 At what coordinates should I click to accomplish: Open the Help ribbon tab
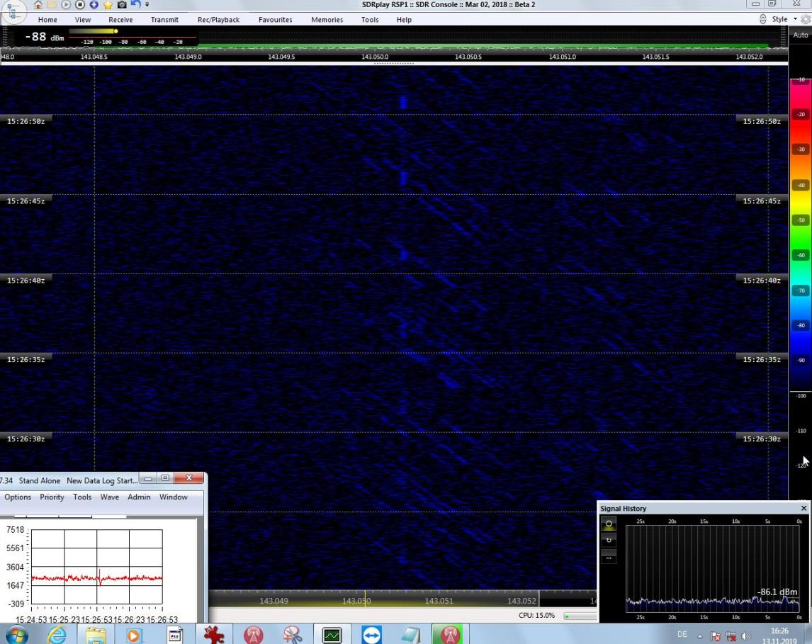[404, 20]
